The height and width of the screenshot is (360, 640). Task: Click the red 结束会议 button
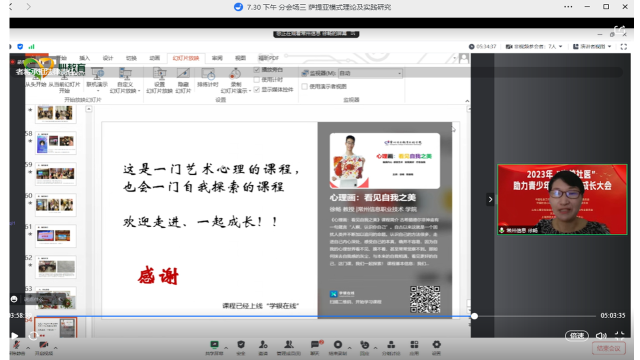[608, 348]
